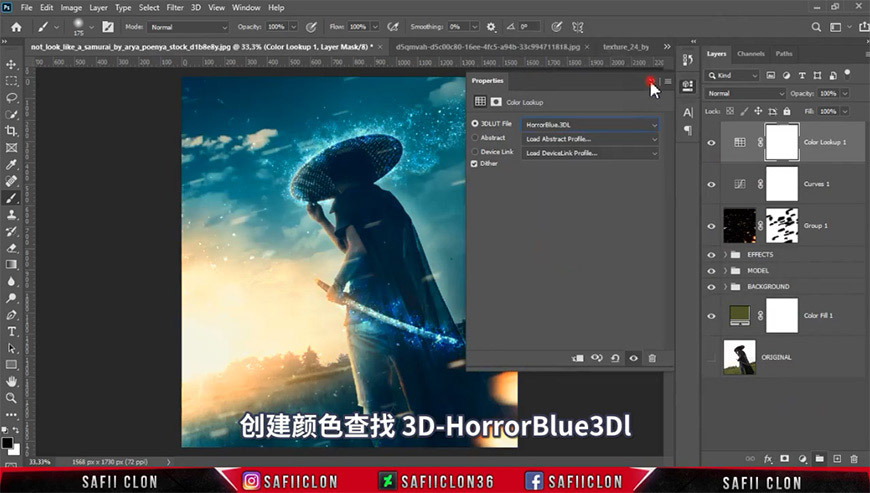Viewport: 870px width, 493px height.
Task: Expand the BACKGROUND group
Action: tap(725, 287)
